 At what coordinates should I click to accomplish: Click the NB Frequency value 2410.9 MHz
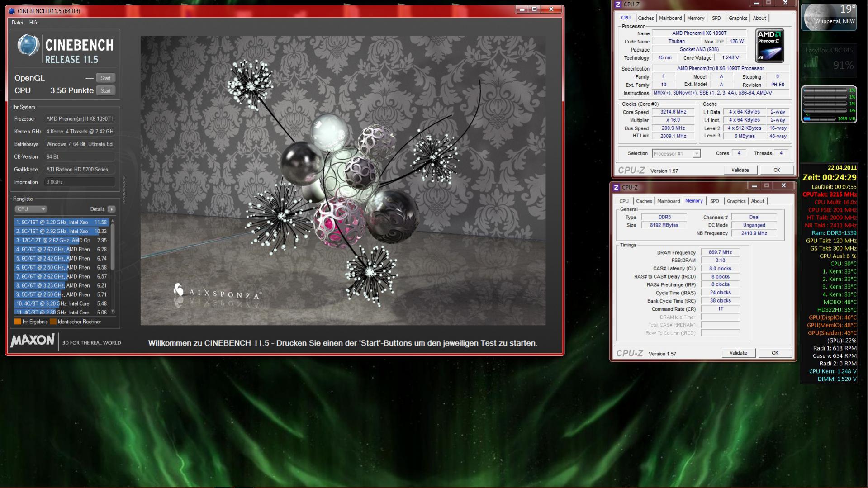click(754, 233)
